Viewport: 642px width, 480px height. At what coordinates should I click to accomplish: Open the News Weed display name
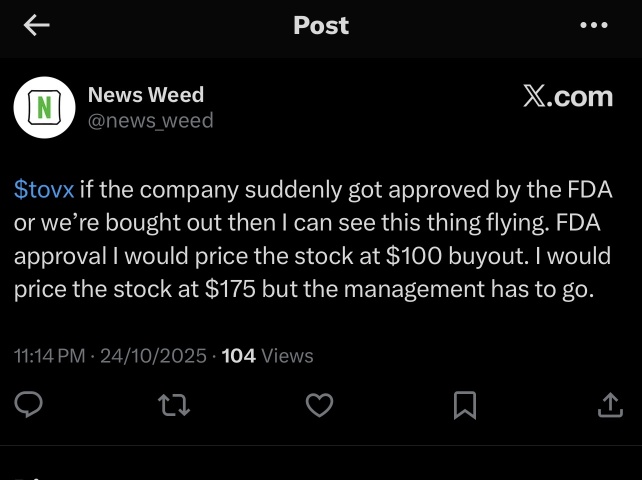tap(146, 95)
